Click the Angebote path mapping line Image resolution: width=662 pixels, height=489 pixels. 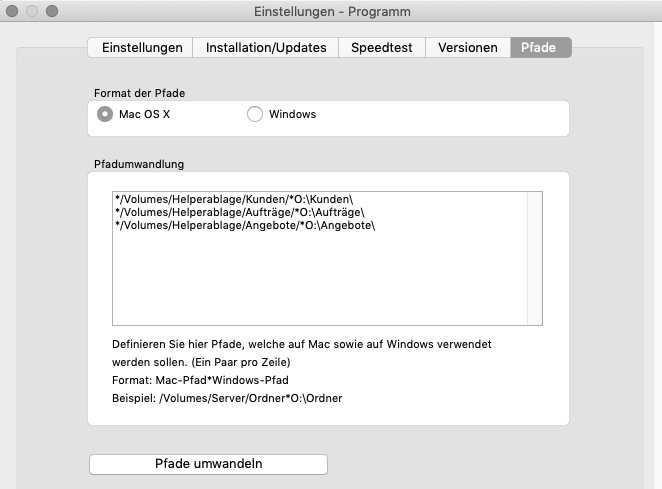tap(244, 225)
